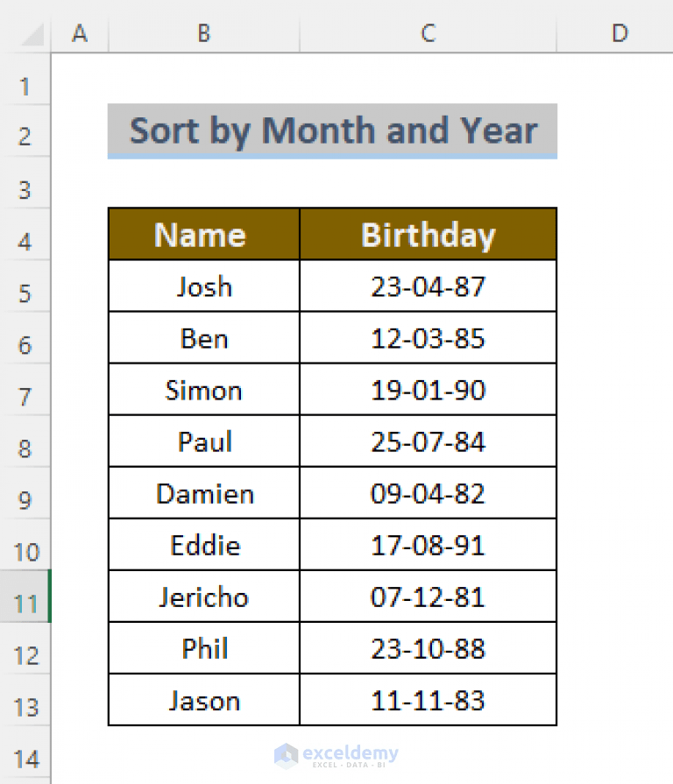Viewport: 673px width, 784px height.
Task: Select column header C
Action: click(427, 33)
